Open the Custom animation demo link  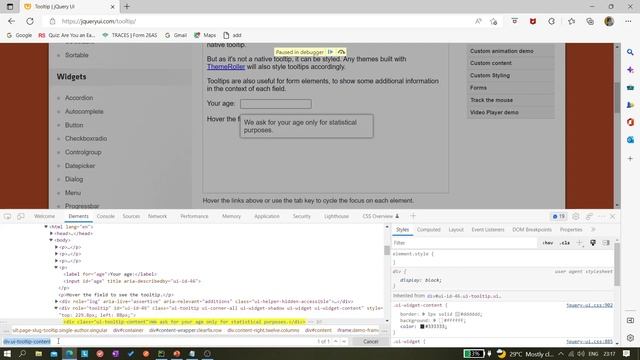click(502, 51)
